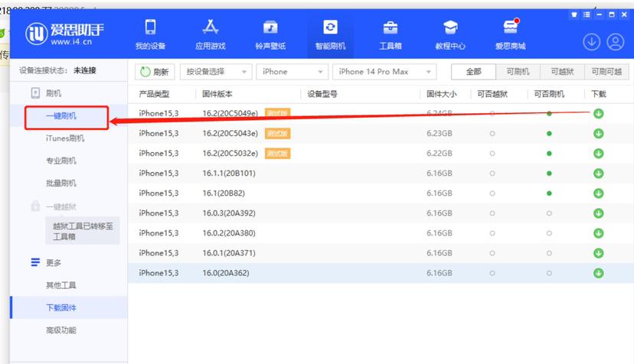Download firmware 16.2(20C5032e)

click(x=599, y=154)
